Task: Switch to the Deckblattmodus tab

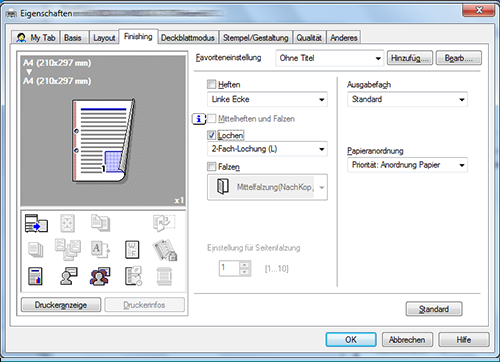Action: coord(188,38)
